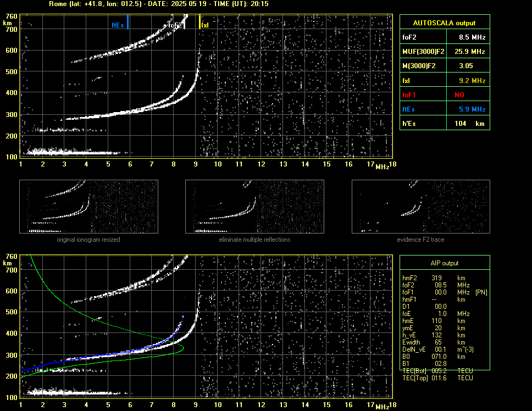
Task: Select the AIP foF2 value 08.5
Action: (x=441, y=285)
